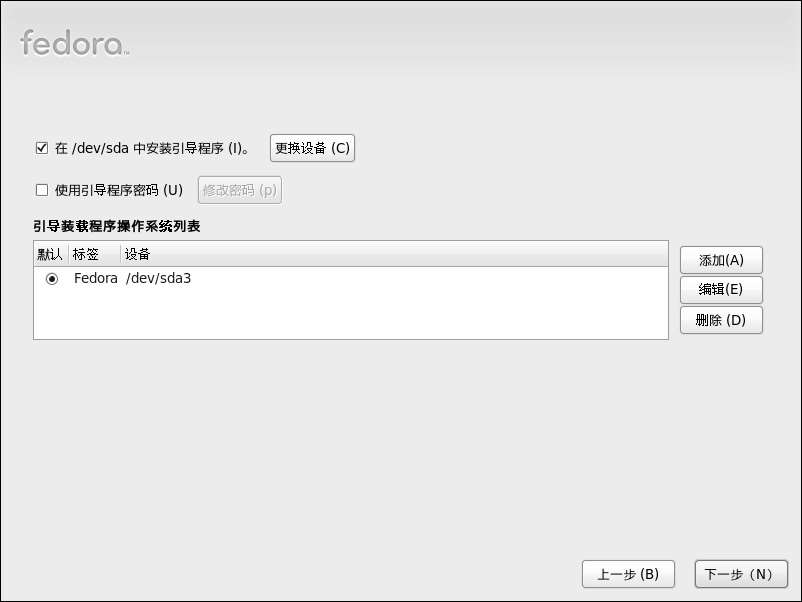The image size is (802, 602).
Task: Click the fedora logo at top left
Action: (74, 42)
